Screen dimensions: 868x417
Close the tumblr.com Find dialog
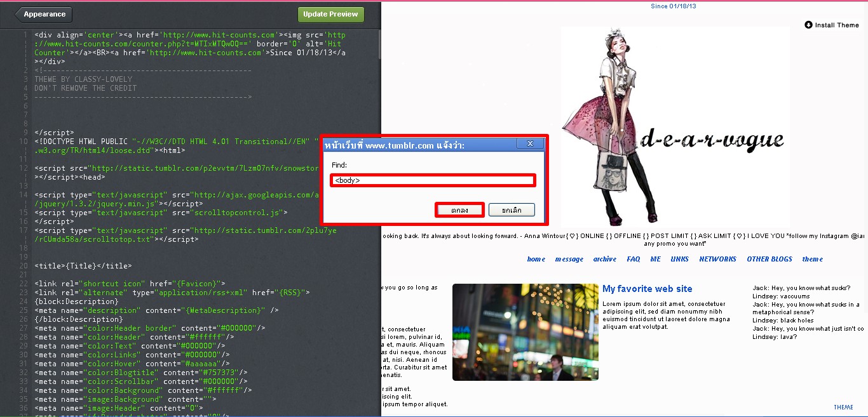click(530, 144)
